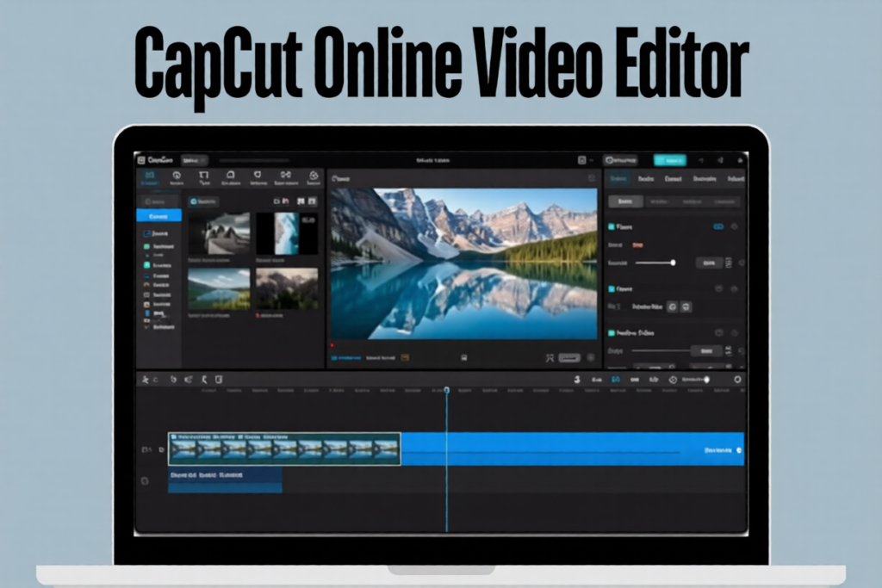Viewport: 882px width, 588px height.
Task: Open the grey pill dropdown below the preview
Action: tap(569, 357)
